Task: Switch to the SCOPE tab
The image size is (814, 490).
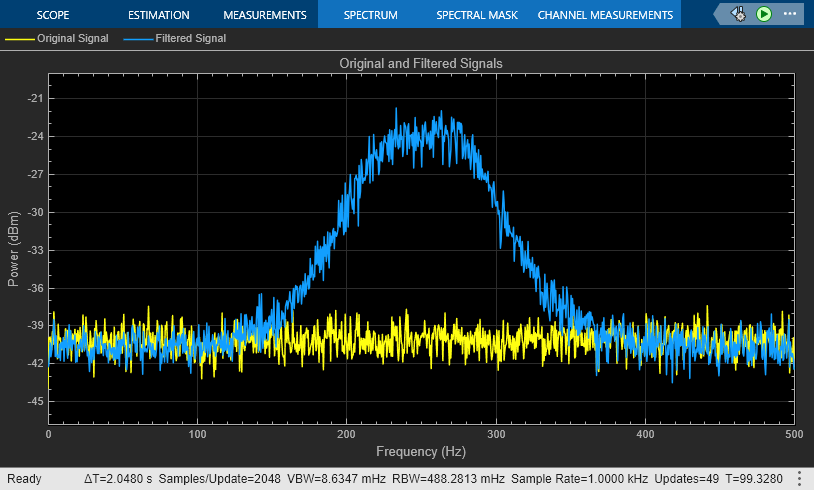Action: coord(54,15)
